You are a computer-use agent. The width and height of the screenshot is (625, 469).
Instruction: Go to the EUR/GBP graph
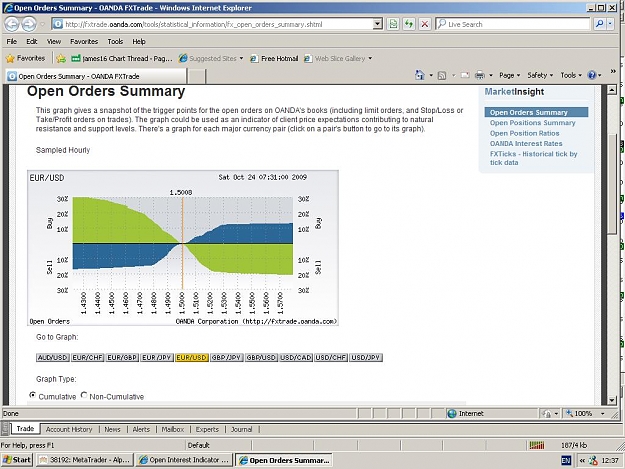click(122, 357)
